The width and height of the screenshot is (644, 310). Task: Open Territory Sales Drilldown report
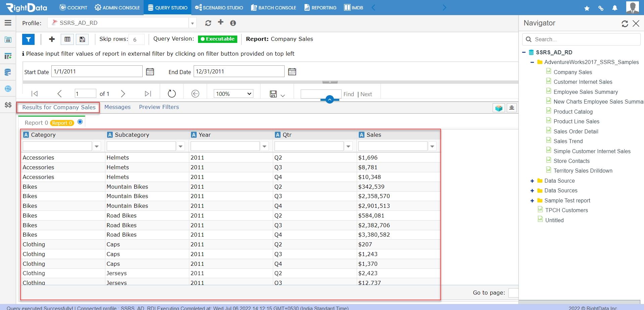(x=583, y=171)
